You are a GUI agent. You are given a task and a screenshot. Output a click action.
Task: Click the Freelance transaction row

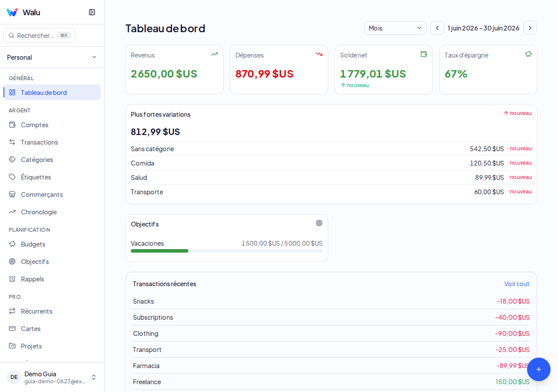point(331,382)
